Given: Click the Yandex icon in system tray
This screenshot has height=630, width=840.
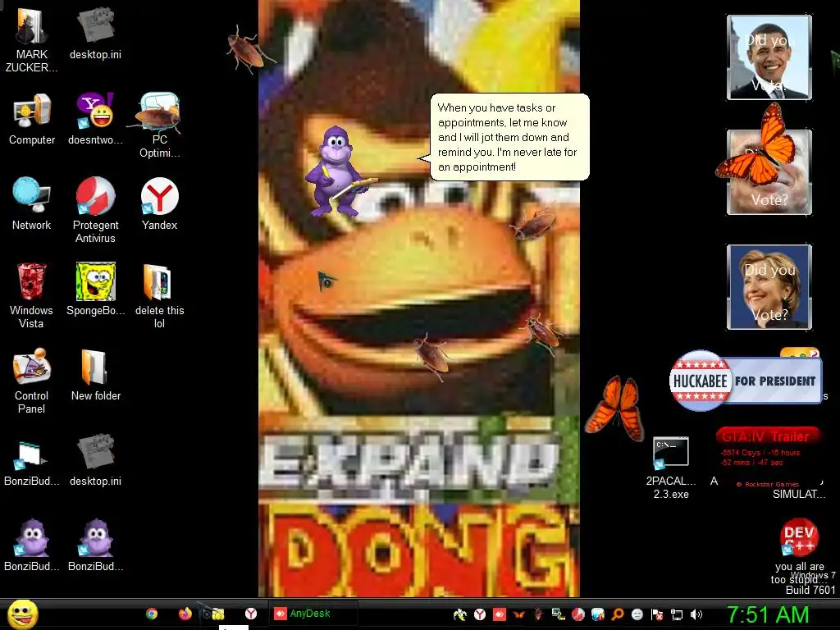Looking at the screenshot, I should tap(480, 614).
